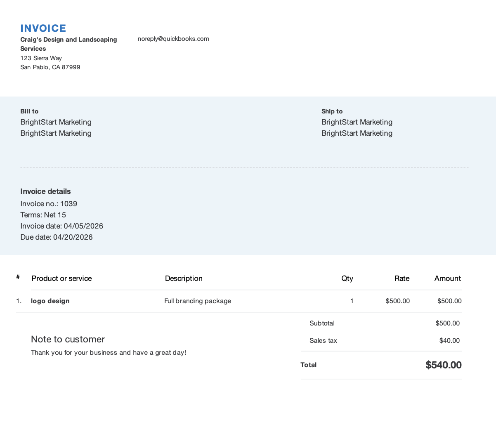Click the Terms: Net 15 line

(43, 215)
